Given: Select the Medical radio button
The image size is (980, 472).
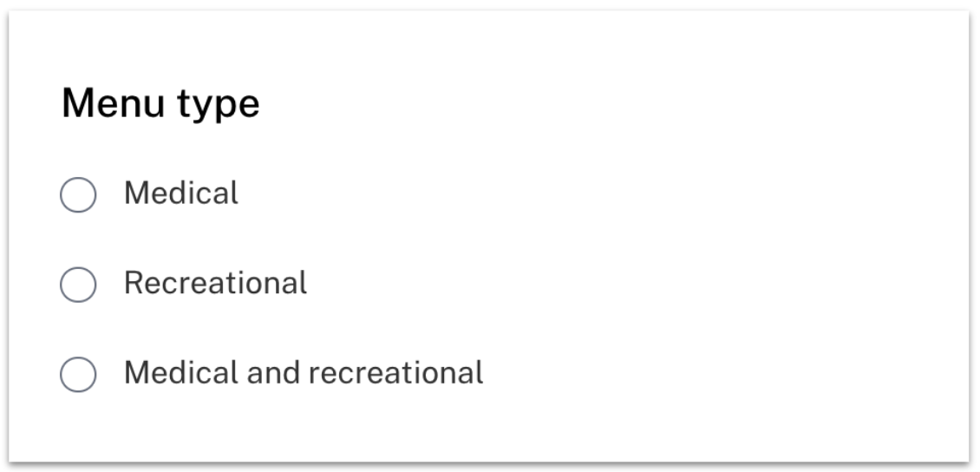Looking at the screenshot, I should (x=78, y=194).
